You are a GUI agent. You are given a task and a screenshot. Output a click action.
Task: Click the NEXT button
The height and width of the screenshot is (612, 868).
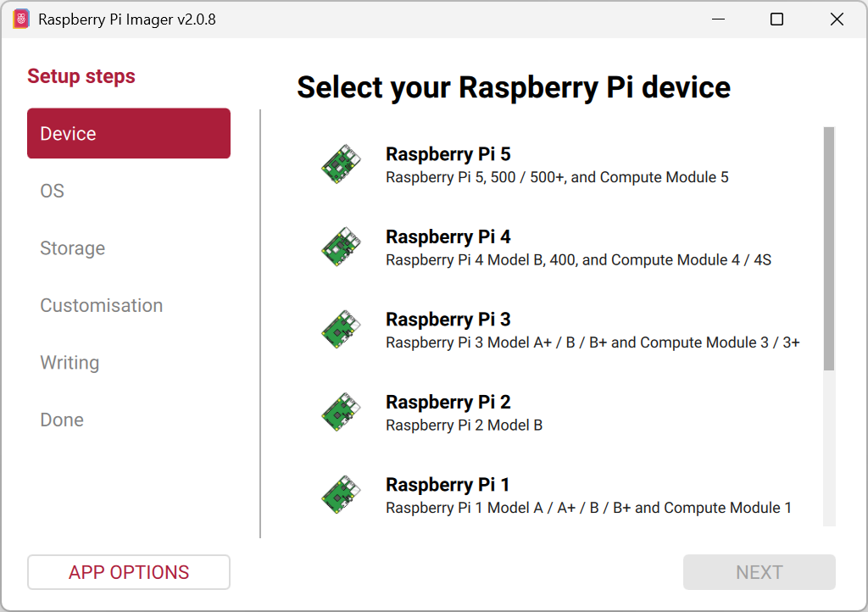click(759, 572)
